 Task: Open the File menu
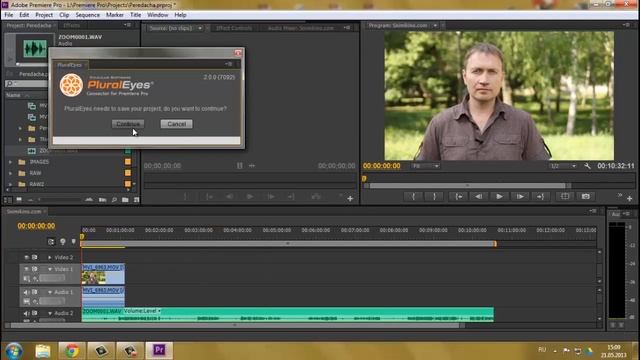9,15
